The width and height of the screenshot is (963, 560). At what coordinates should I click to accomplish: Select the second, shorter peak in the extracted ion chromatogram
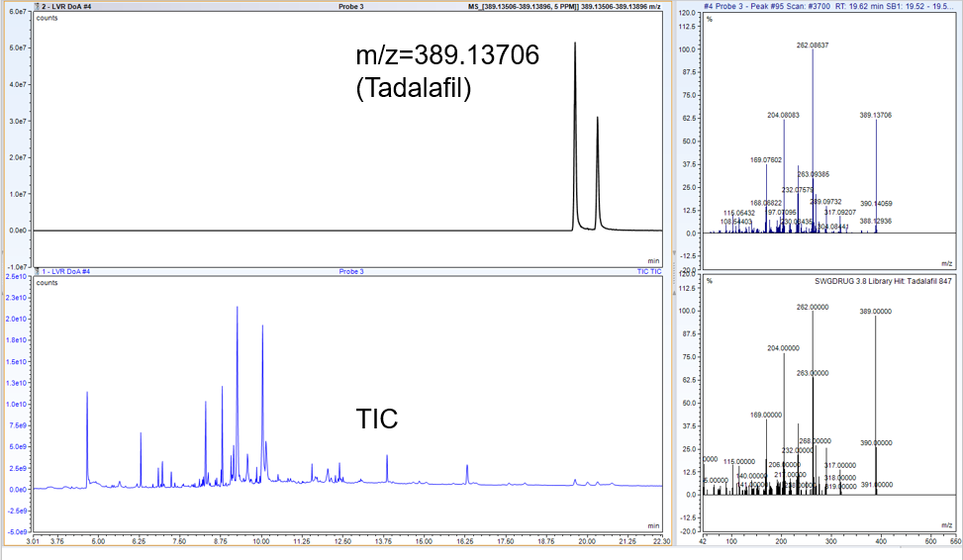click(x=597, y=172)
